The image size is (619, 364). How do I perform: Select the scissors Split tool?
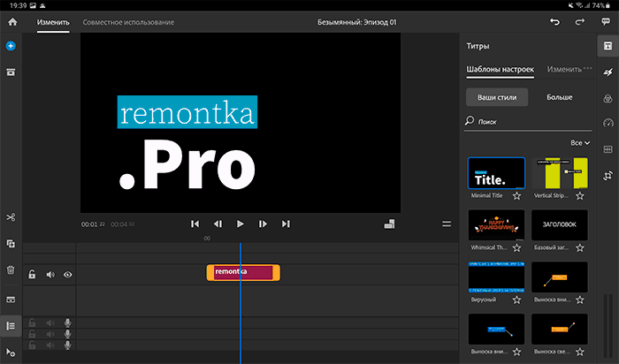point(11,217)
